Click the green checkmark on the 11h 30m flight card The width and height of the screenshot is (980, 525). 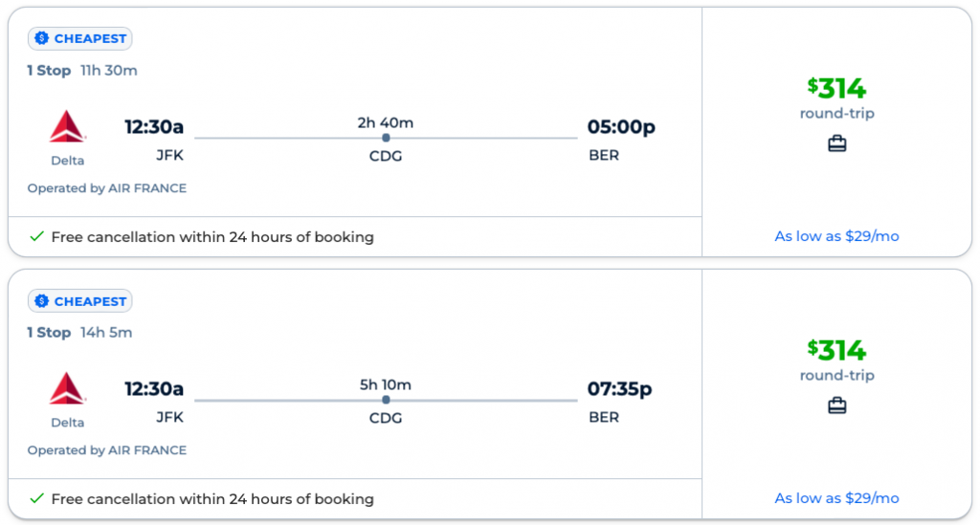click(36, 237)
